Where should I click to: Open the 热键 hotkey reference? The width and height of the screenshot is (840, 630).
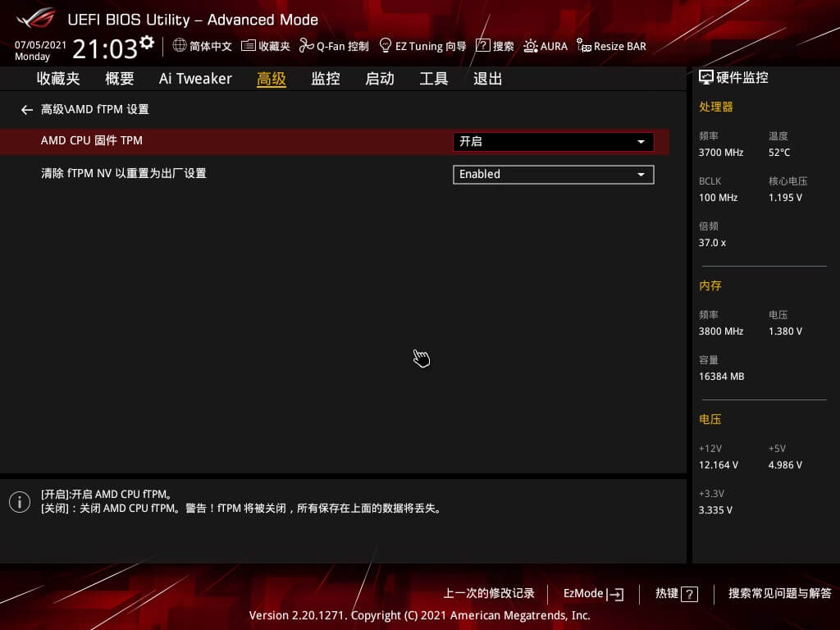[x=675, y=593]
